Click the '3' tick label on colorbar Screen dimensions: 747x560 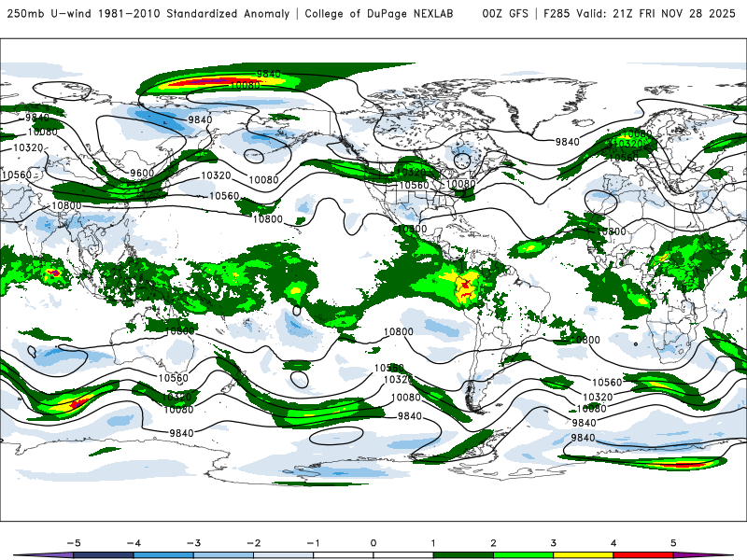pos(553,543)
